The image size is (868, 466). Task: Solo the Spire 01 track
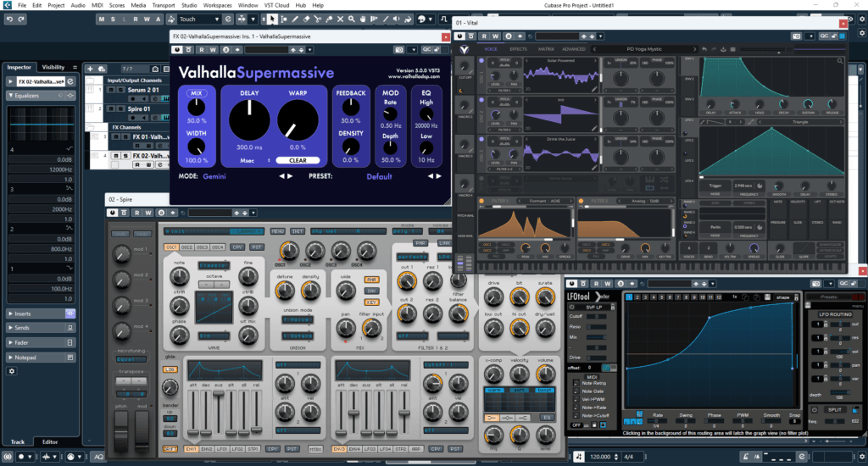click(x=120, y=109)
